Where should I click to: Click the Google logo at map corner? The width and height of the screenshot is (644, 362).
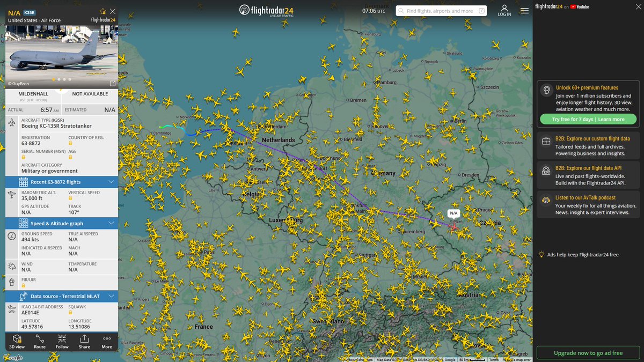13,357
